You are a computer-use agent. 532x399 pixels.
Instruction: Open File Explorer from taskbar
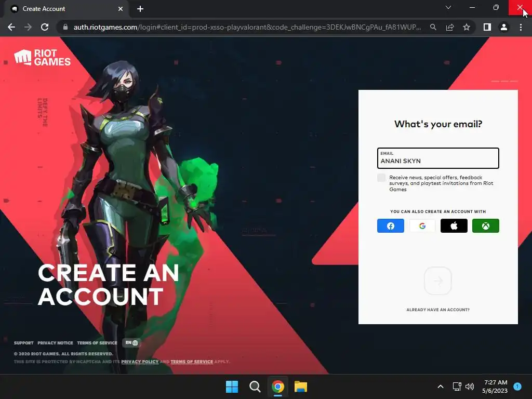point(301,387)
